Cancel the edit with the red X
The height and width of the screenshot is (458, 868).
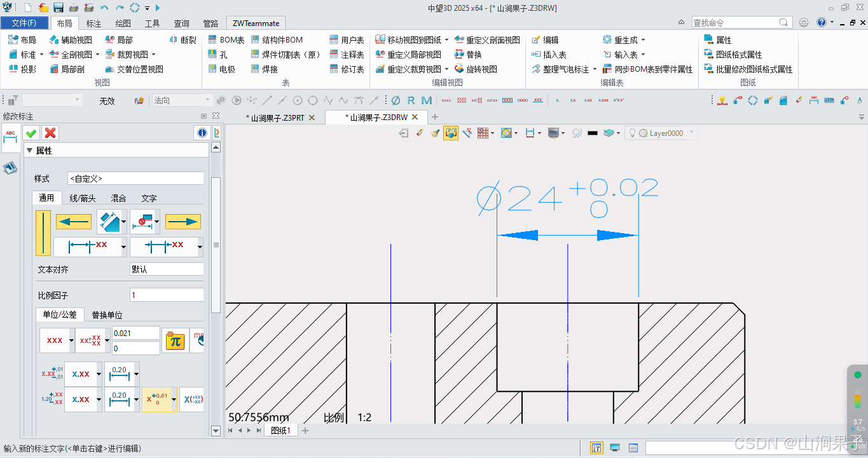tap(50, 133)
